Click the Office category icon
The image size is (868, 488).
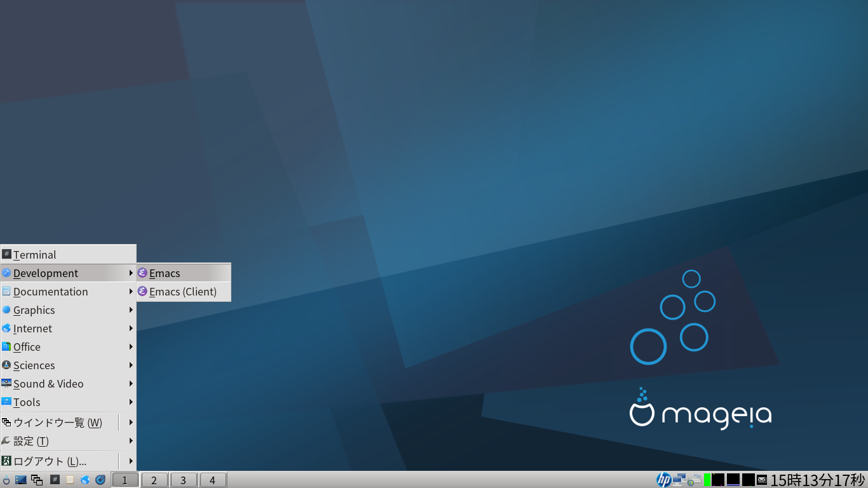point(6,346)
